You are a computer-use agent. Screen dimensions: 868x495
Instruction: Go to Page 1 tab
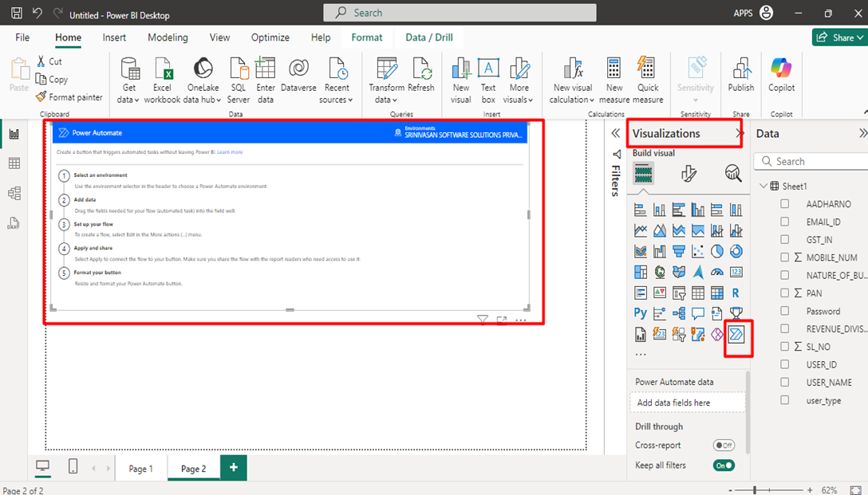pyautogui.click(x=140, y=469)
